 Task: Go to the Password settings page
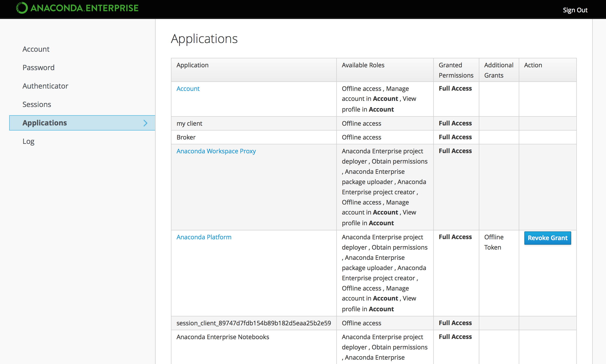38,68
